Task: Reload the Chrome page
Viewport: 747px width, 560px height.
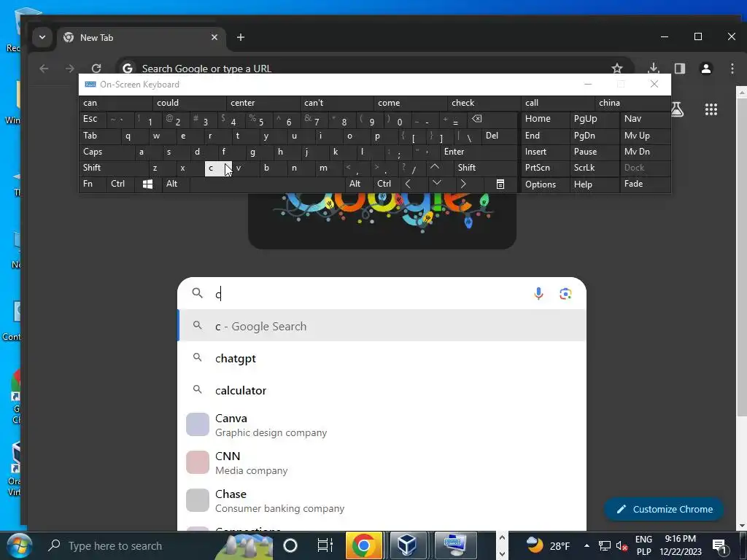Action: click(96, 69)
